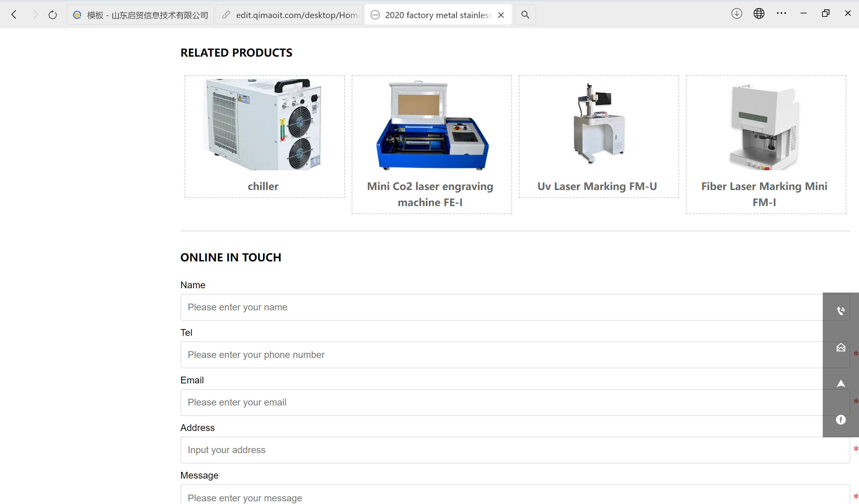Click the browser back arrow
Screen dimensions: 859x504
click(14, 15)
